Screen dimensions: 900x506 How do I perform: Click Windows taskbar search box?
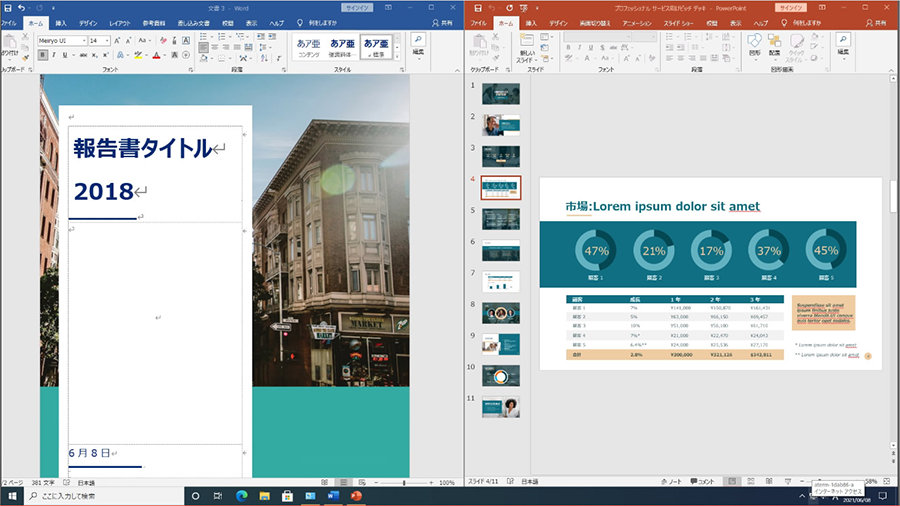[x=104, y=496]
